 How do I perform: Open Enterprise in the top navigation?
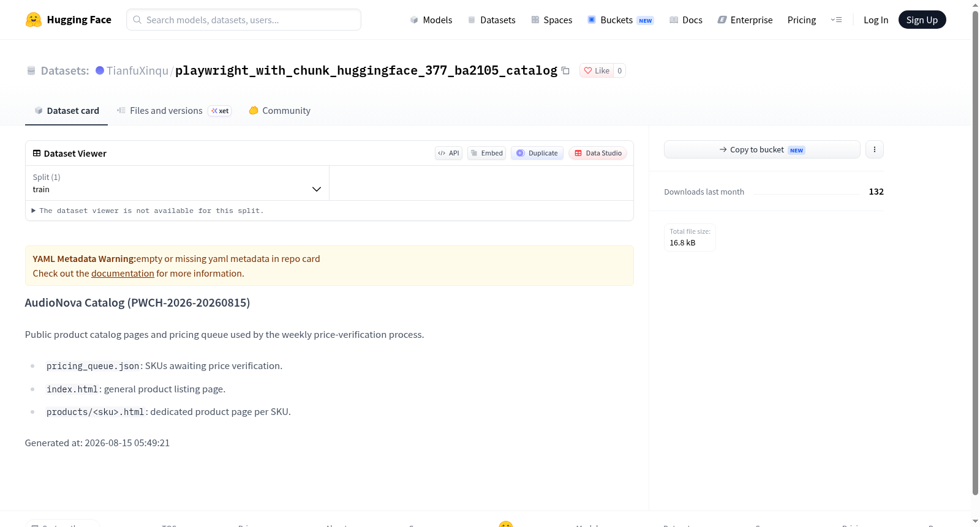745,20
